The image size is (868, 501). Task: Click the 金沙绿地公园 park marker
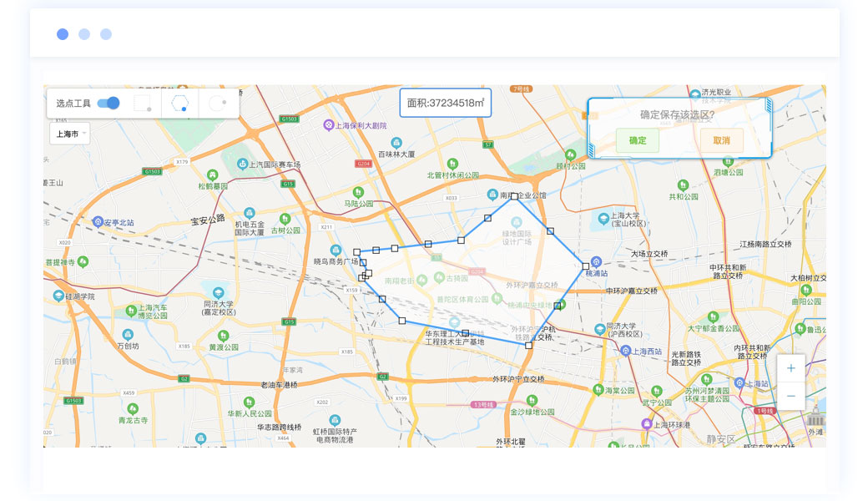coord(532,400)
